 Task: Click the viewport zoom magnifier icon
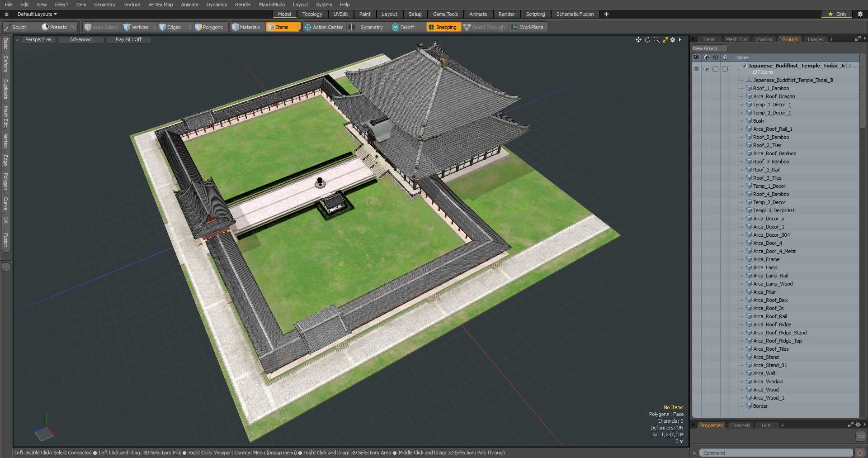pyautogui.click(x=656, y=40)
